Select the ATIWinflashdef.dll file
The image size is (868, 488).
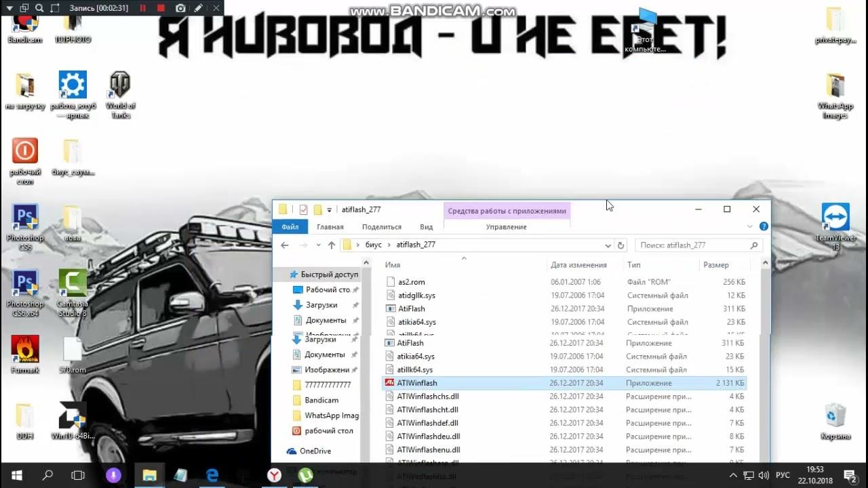564,423
